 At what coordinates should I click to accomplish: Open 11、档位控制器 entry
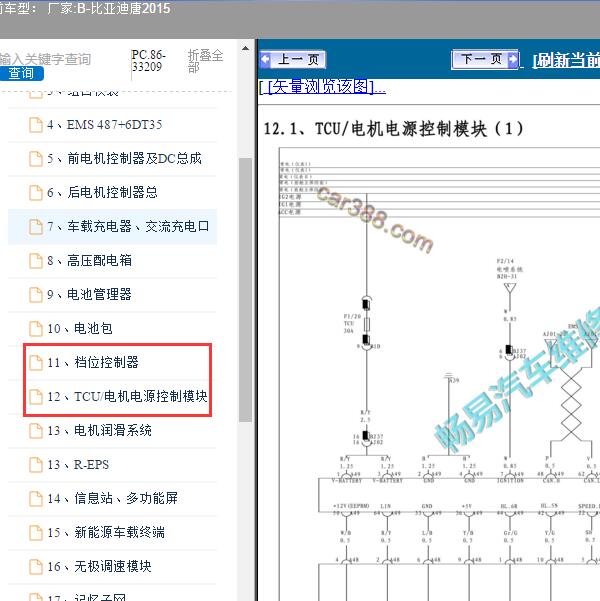point(112,363)
